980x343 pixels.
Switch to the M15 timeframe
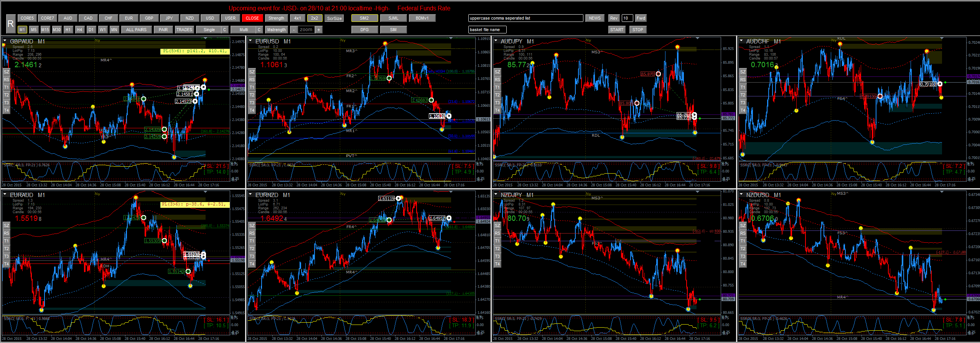[x=45, y=30]
